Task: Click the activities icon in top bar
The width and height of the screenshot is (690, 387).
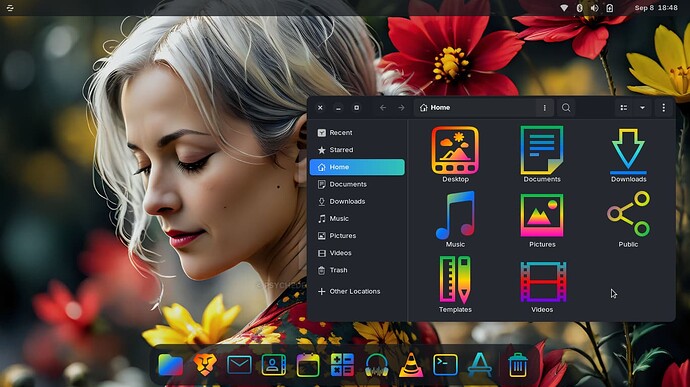Action: (x=10, y=8)
